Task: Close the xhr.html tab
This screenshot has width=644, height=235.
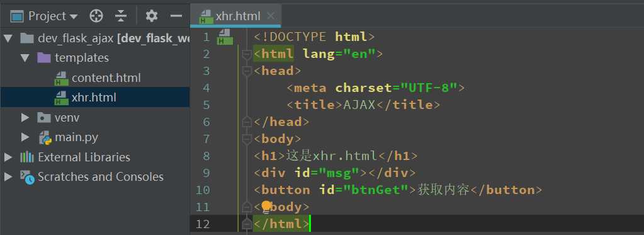Action: [x=270, y=16]
